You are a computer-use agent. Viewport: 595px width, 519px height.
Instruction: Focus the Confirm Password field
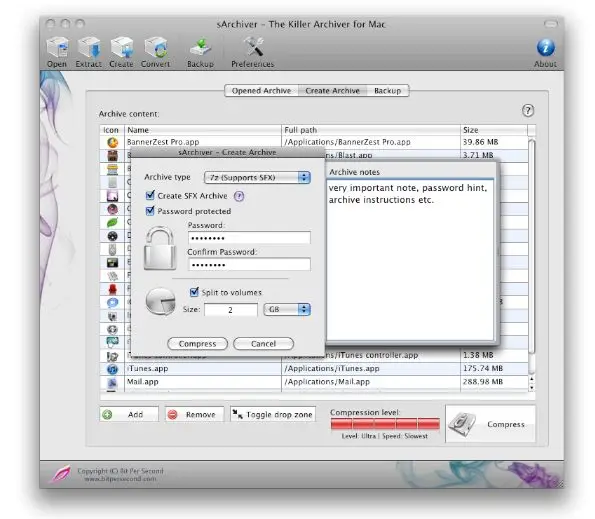249,264
